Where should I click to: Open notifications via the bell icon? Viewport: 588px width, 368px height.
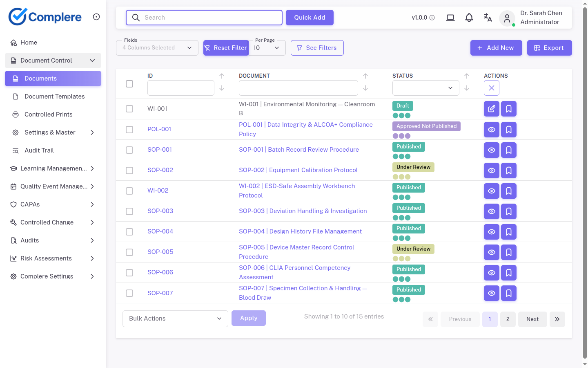(469, 18)
